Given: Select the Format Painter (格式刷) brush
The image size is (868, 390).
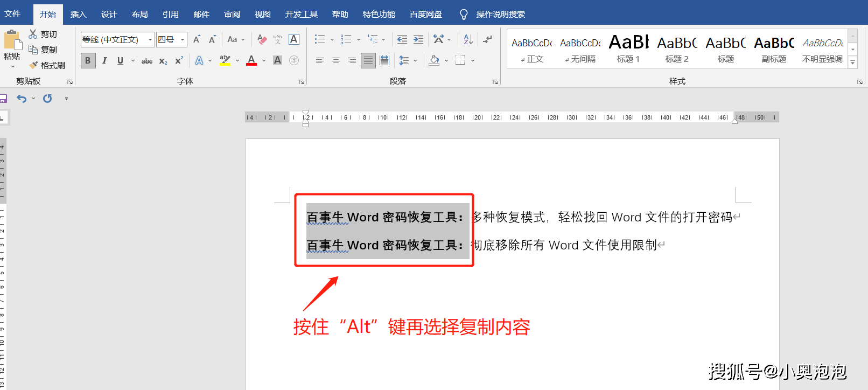Looking at the screenshot, I should [x=33, y=65].
